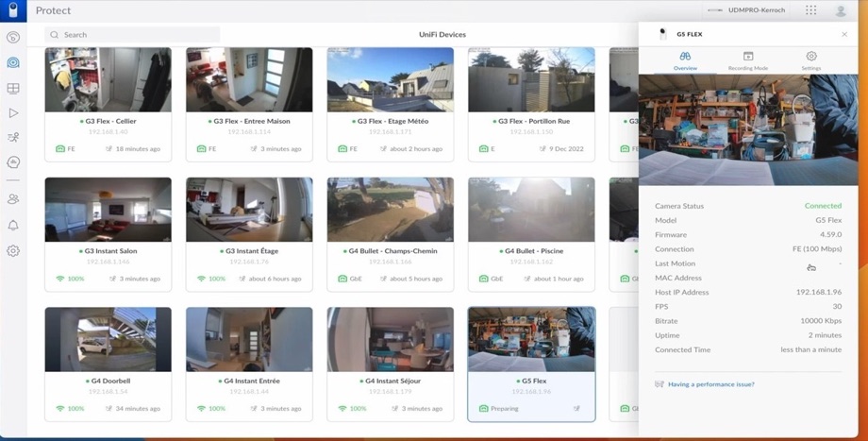Click the Wi-Fi icon on G4 Instant Séjour card

(x=342, y=408)
